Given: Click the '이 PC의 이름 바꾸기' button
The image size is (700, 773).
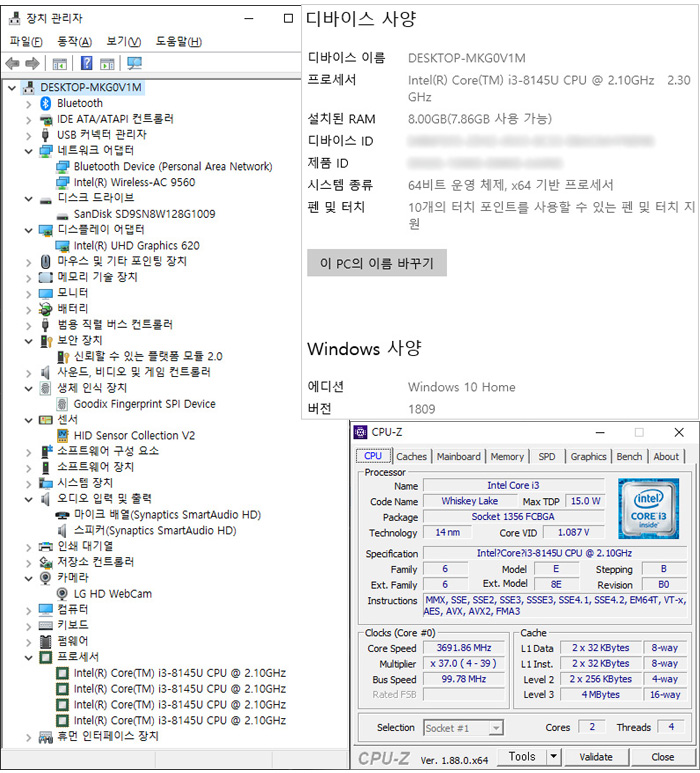Looking at the screenshot, I should [377, 263].
